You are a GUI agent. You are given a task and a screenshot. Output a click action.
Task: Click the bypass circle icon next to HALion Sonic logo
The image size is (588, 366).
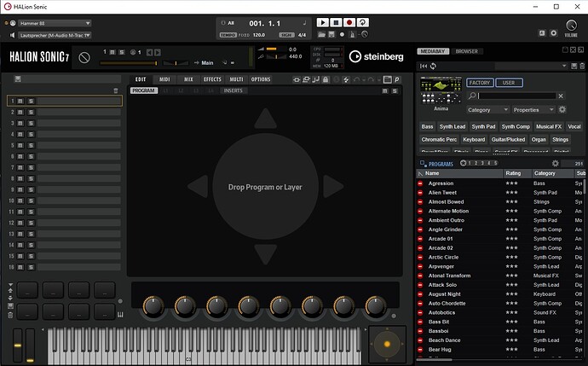coord(84,57)
